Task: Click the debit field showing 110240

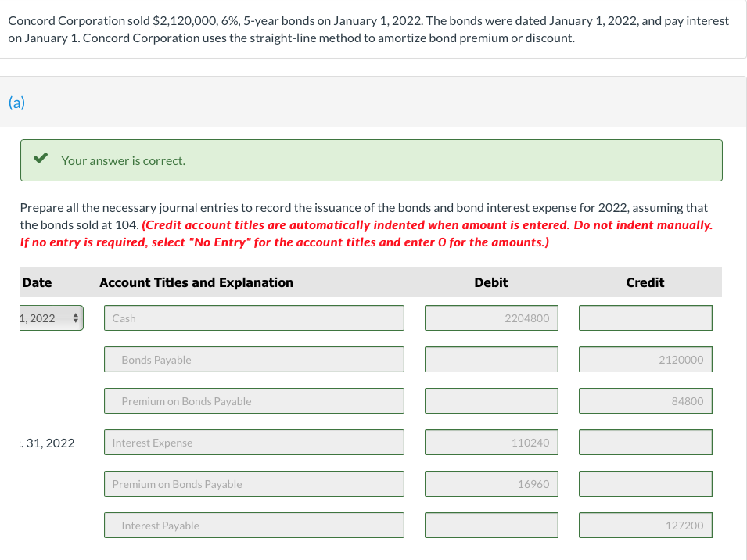Action: [x=491, y=443]
